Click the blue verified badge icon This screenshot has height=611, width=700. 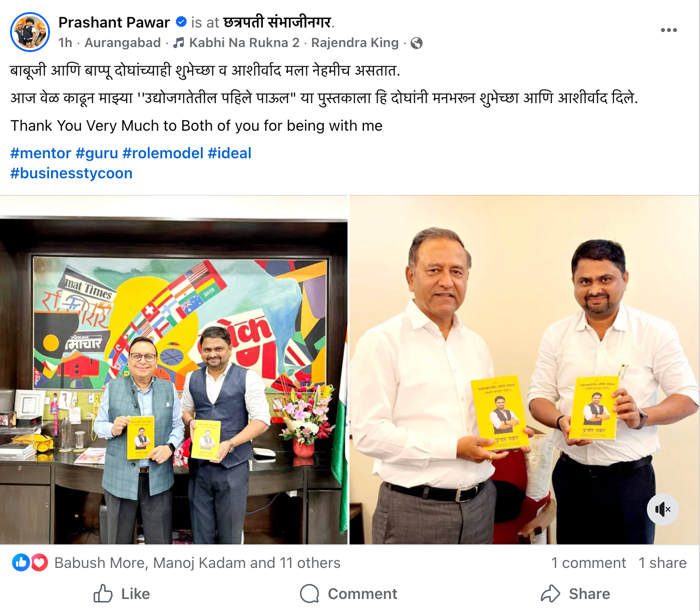(x=181, y=22)
